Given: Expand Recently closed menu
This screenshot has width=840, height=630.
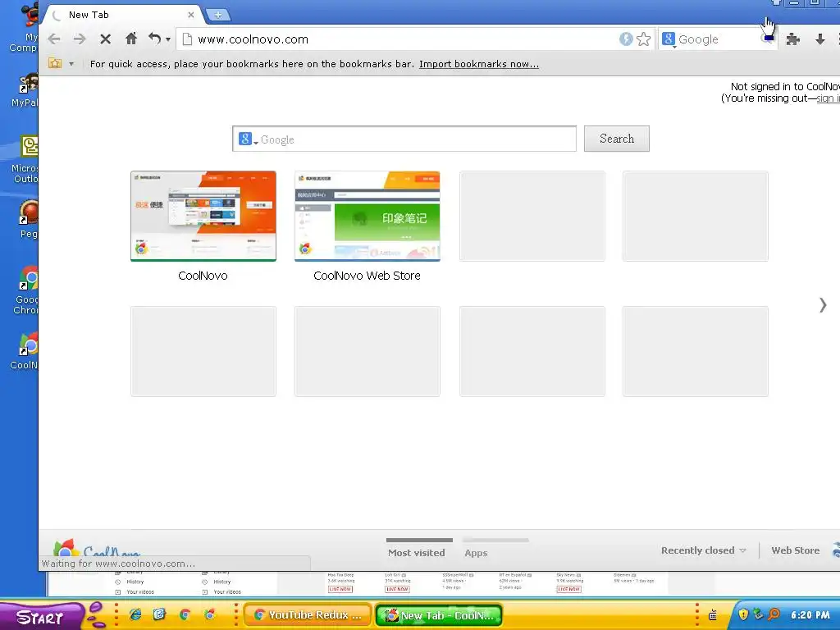Looking at the screenshot, I should [x=703, y=550].
